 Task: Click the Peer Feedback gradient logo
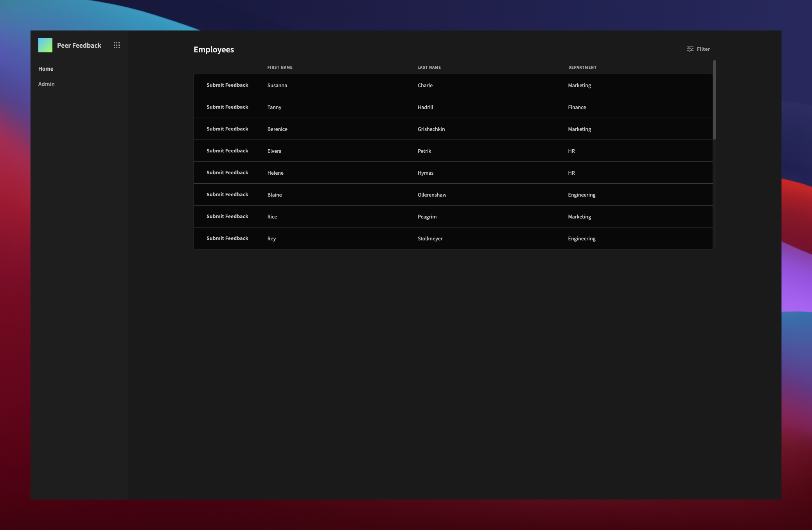click(x=45, y=45)
